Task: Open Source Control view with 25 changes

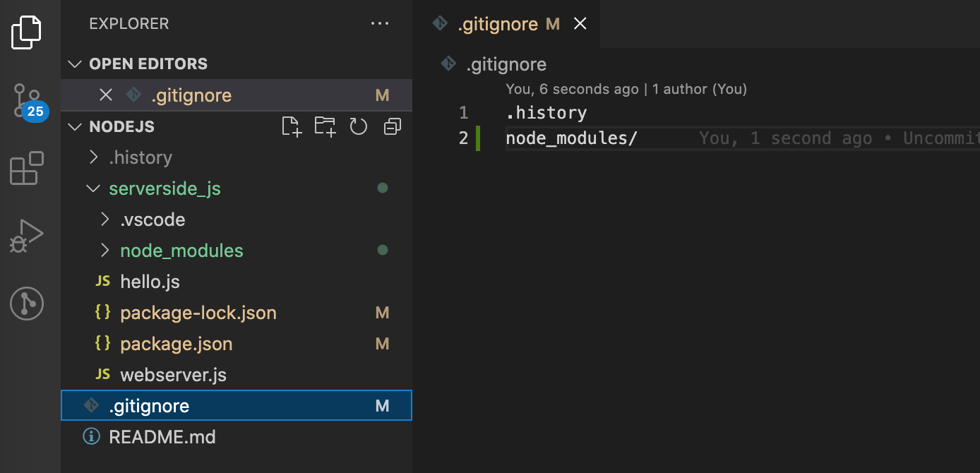Action: point(28,101)
